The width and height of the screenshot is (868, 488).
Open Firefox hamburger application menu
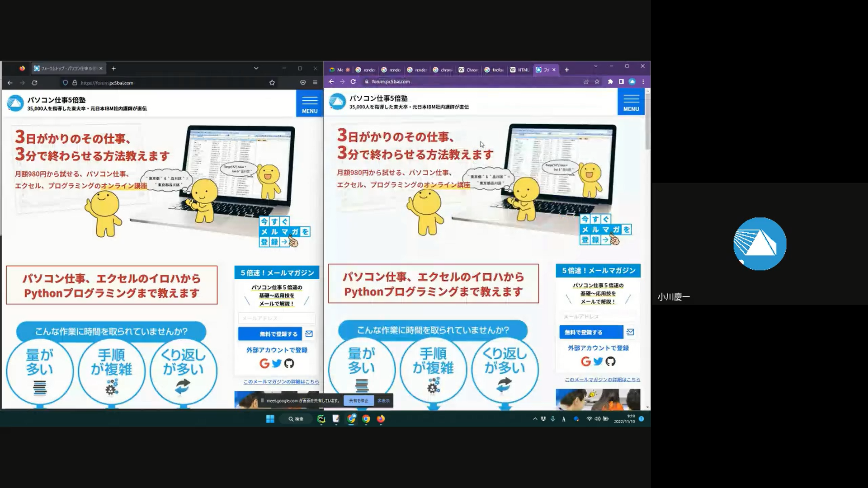pos(315,83)
